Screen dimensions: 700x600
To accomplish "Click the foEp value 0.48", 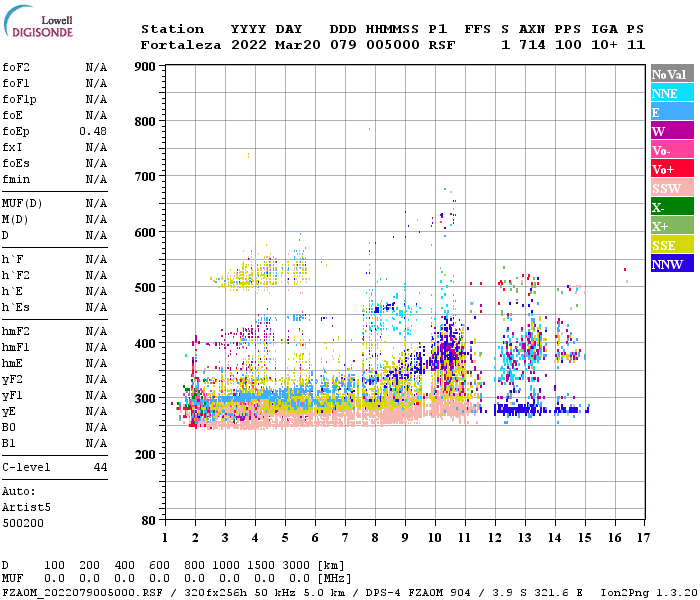I will coord(93,131).
